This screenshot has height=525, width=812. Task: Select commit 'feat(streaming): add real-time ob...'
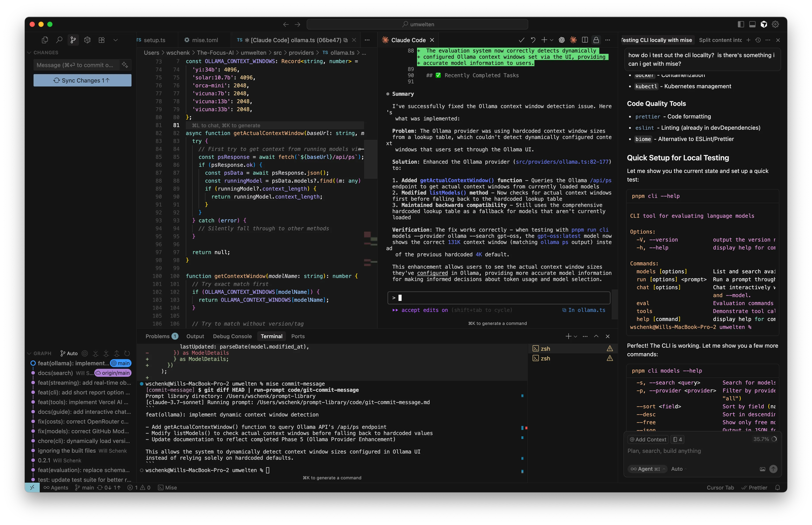coord(84,382)
